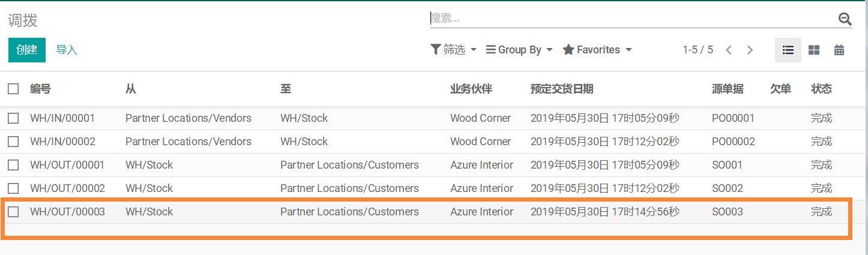Click Partner Locations/Customers in the WH/OUT/00002 row
This screenshot has width=868, height=255.
click(x=349, y=188)
